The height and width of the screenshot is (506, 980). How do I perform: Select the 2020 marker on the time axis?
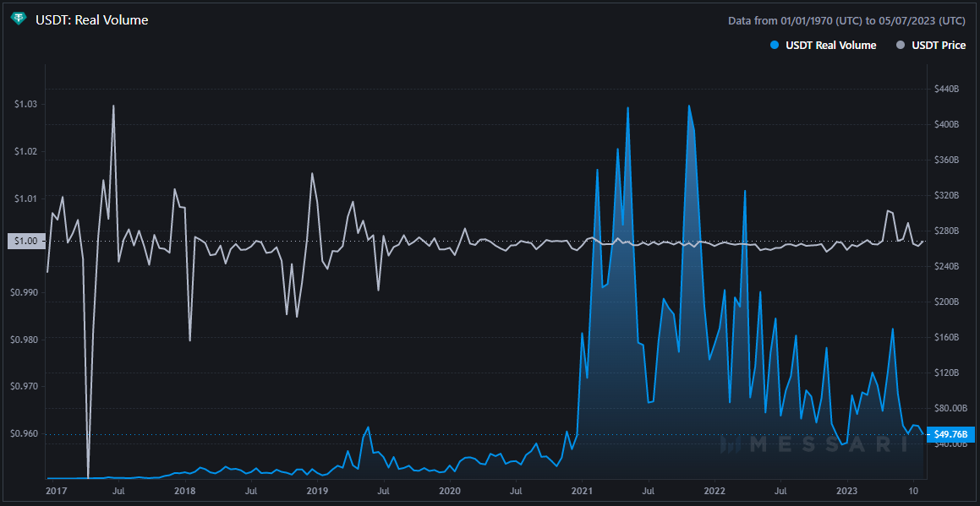[x=449, y=491]
